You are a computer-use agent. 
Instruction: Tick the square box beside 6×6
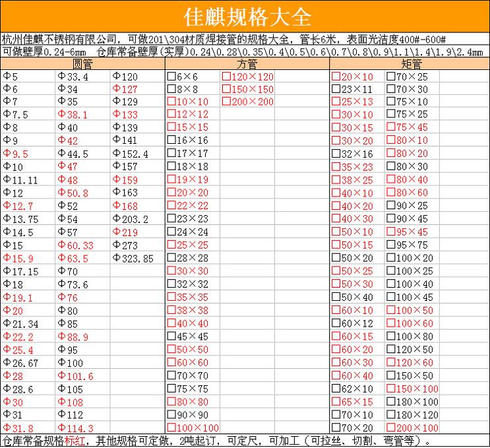point(171,77)
